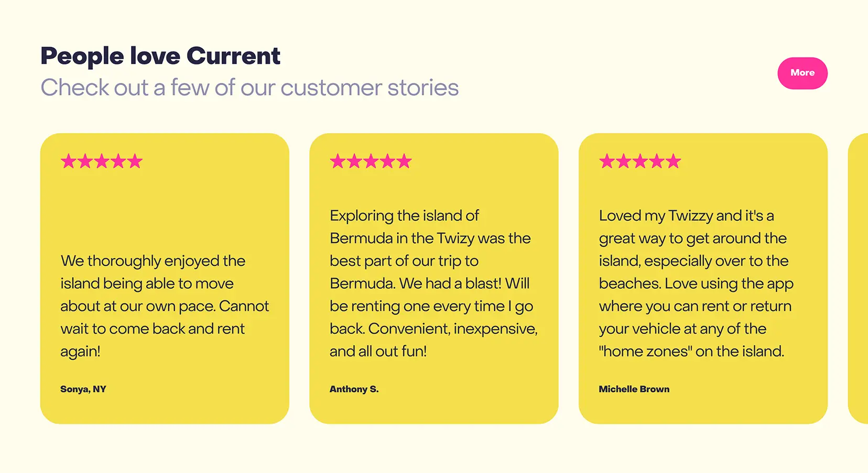Select Michelle Brown reviewer name

(634, 389)
